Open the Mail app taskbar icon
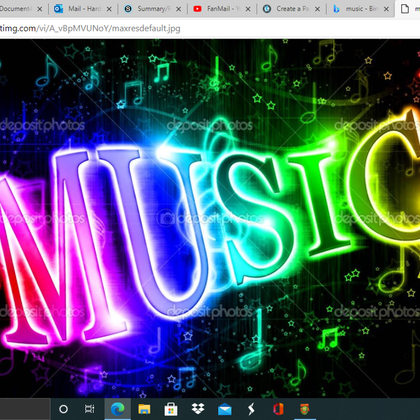Viewport: 420px width, 420px height. pyautogui.click(x=225, y=409)
